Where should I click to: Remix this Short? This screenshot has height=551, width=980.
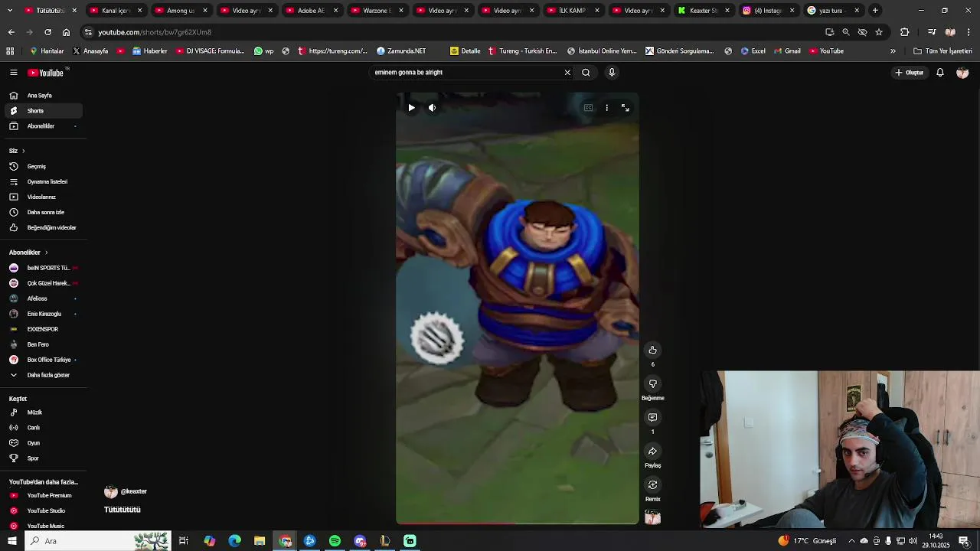652,485
